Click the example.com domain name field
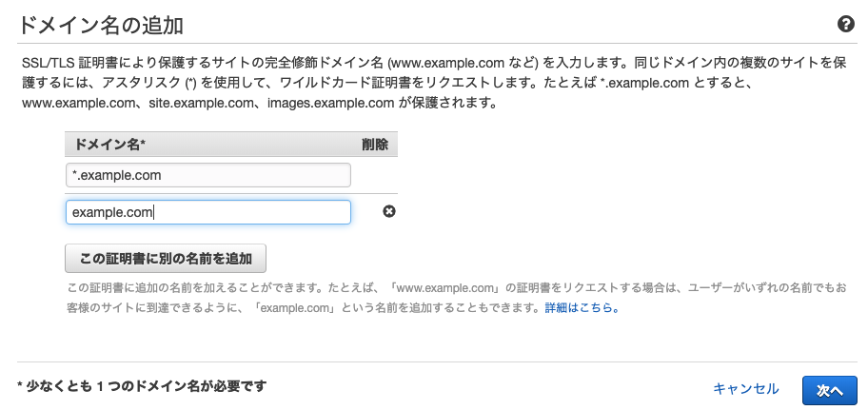868x410 pixels. tap(207, 212)
